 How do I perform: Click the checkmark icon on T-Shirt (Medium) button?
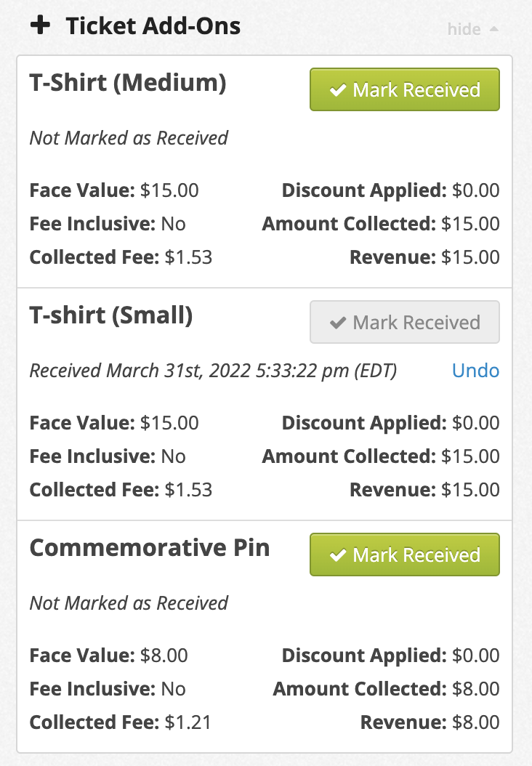click(337, 90)
